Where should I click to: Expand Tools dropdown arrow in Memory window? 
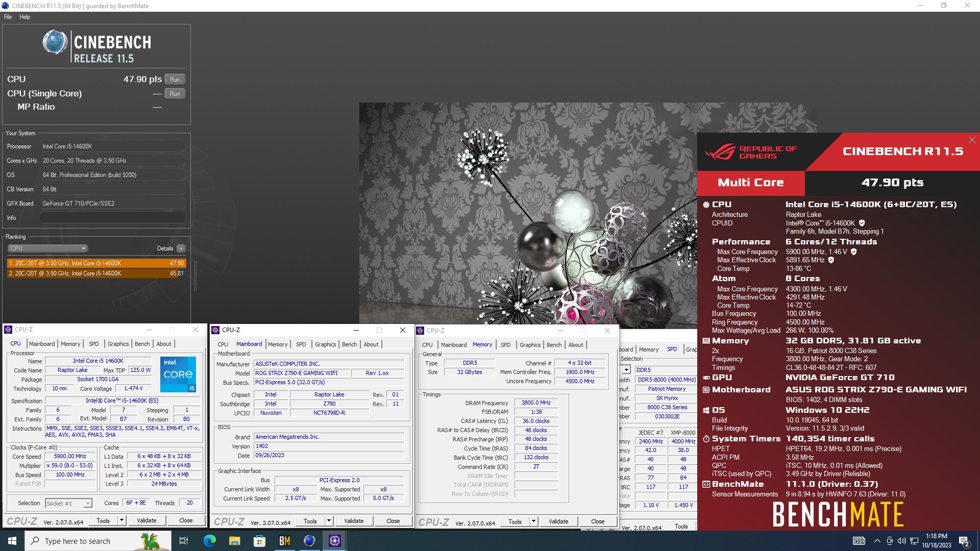pos(533,522)
